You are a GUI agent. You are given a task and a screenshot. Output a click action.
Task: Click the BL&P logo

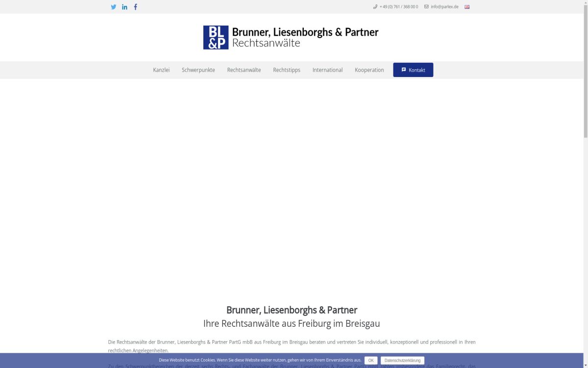216,37
